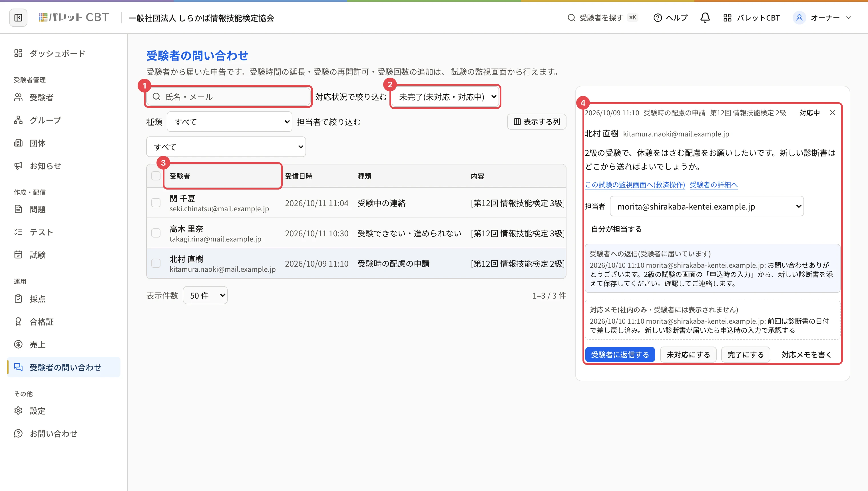Viewport: 868px width, 491px height.
Task: Click the 氏名・メール search field
Action: click(228, 97)
